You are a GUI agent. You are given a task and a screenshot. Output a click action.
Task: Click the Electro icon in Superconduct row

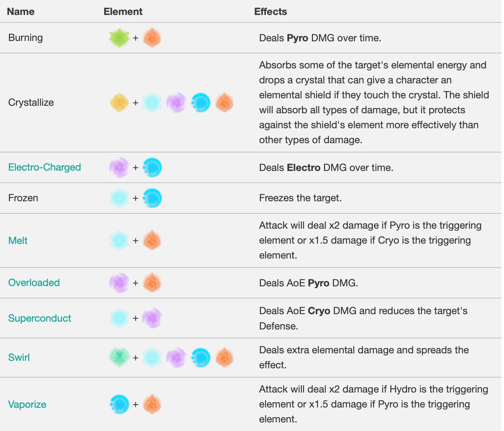152,318
